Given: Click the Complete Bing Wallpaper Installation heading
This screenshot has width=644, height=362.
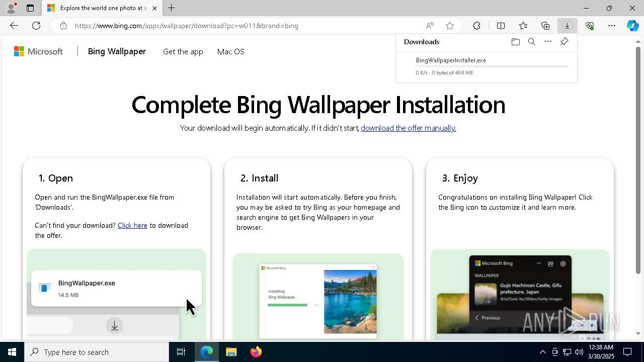Looking at the screenshot, I should pyautogui.click(x=318, y=105).
